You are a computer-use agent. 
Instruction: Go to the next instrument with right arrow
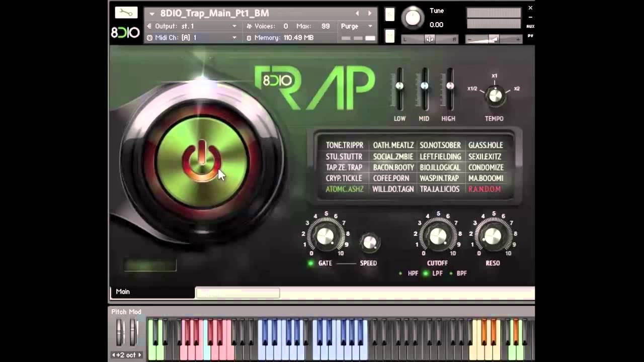(370, 14)
